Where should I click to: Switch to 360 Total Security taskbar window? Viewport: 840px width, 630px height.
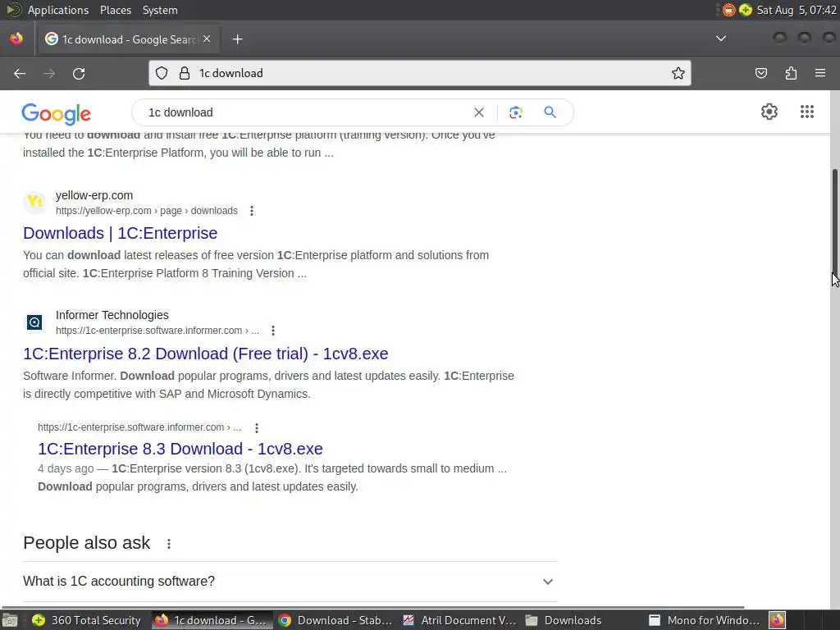(x=86, y=620)
